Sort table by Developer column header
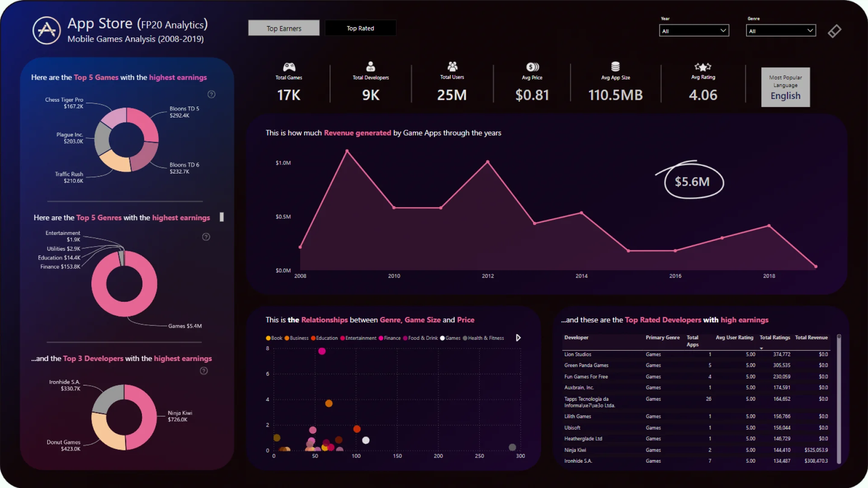The height and width of the screenshot is (488, 868). click(576, 338)
